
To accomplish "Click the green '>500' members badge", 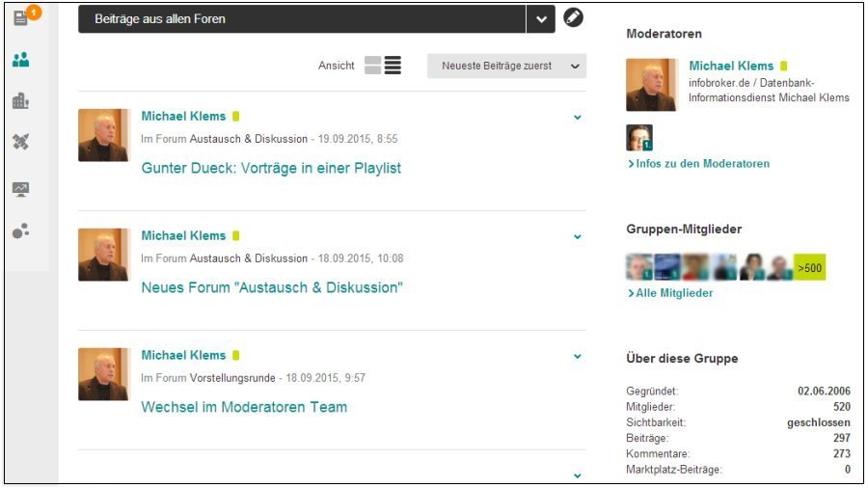I will (x=809, y=267).
